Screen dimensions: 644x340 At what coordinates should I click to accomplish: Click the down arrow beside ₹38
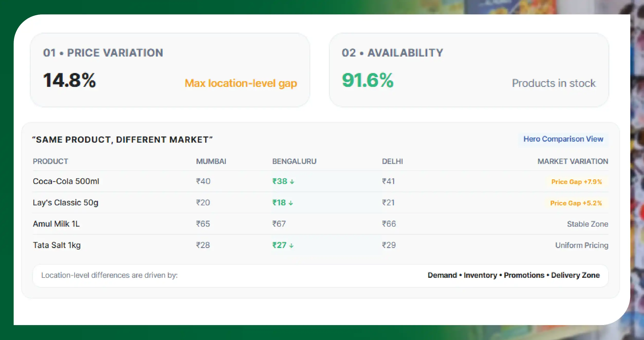coord(292,182)
